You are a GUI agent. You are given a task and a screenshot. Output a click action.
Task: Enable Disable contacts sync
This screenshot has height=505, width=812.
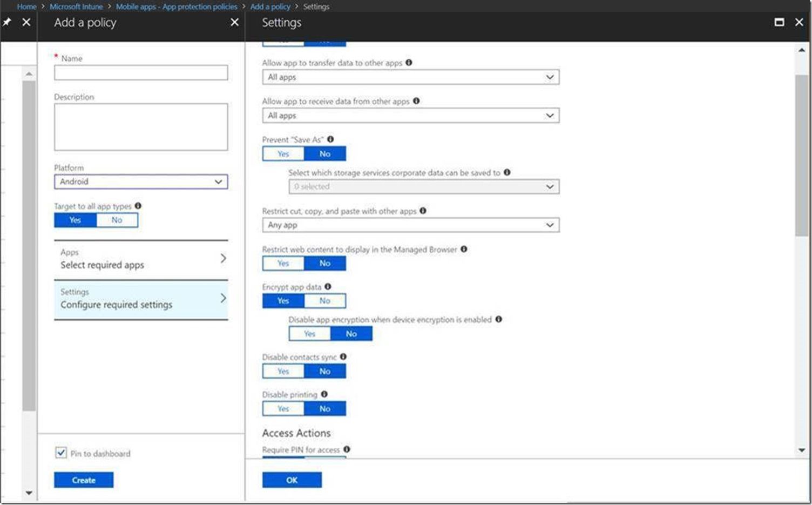click(283, 371)
